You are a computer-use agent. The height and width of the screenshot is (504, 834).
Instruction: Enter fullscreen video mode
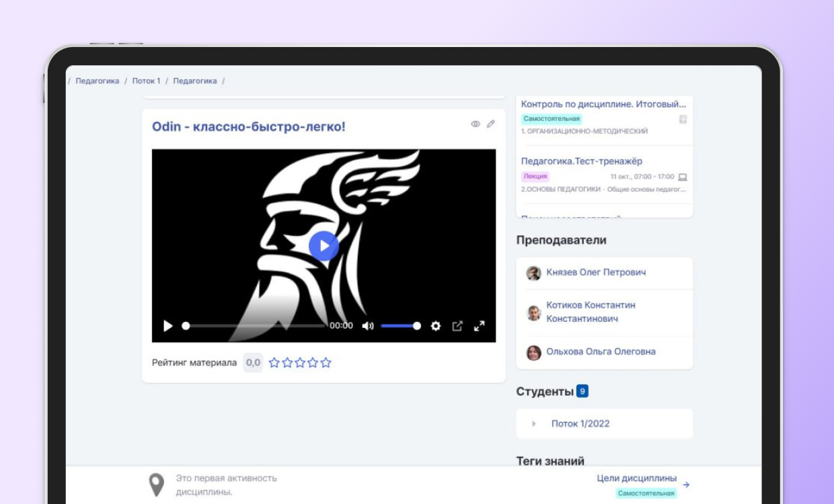tap(480, 326)
